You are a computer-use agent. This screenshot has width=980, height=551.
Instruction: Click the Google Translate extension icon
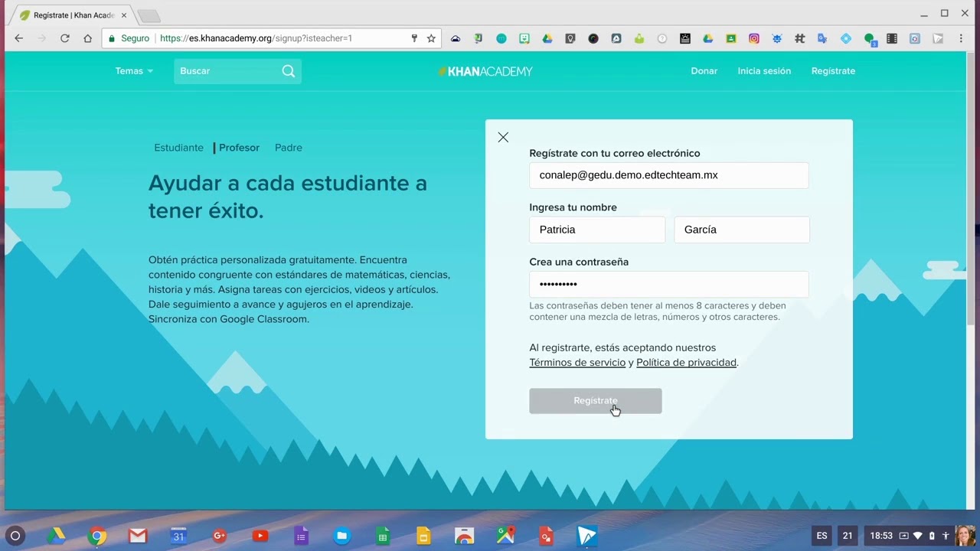(823, 38)
